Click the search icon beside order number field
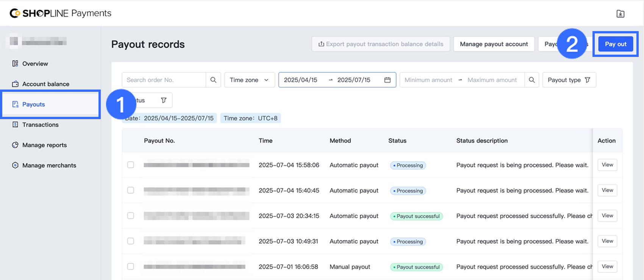This screenshot has height=280, width=644. (213, 80)
